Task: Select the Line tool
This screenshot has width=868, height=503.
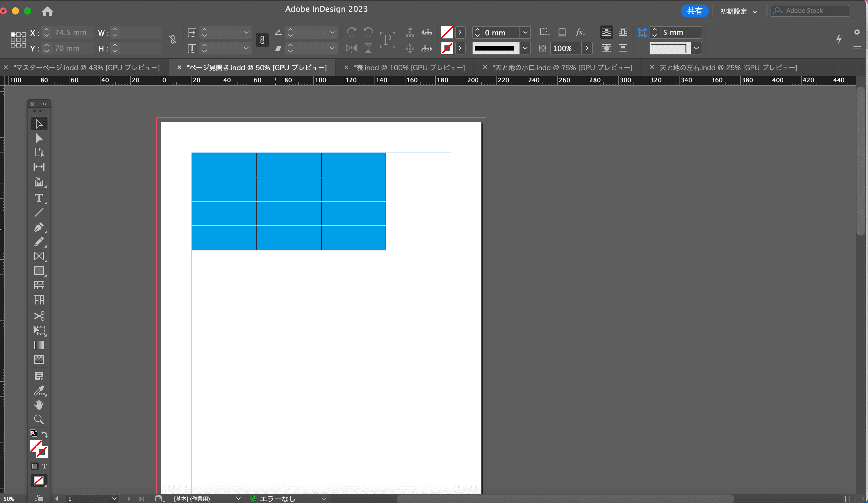Action: click(39, 212)
